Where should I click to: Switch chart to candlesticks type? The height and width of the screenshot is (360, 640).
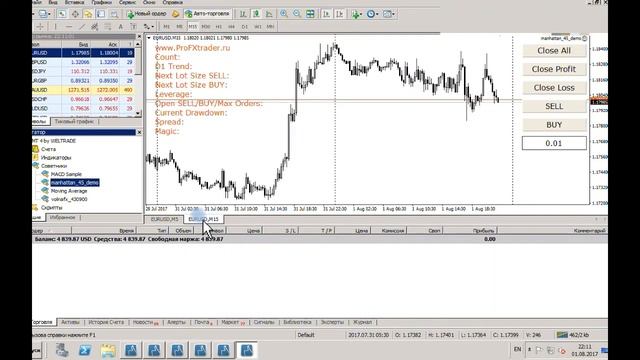pyautogui.click(x=256, y=14)
